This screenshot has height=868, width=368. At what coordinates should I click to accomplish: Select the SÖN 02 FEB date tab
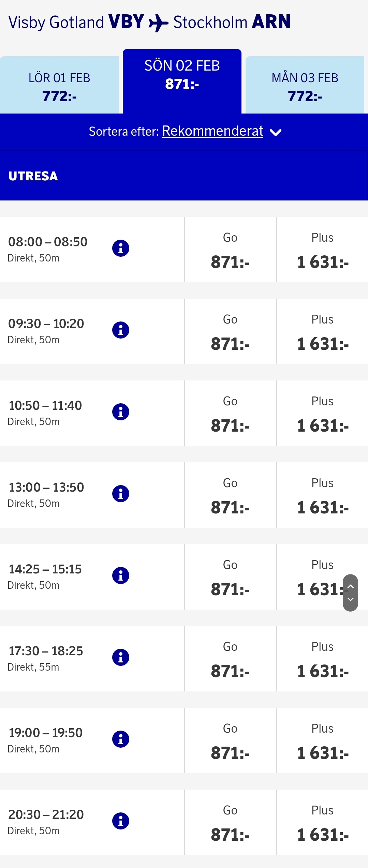(182, 75)
